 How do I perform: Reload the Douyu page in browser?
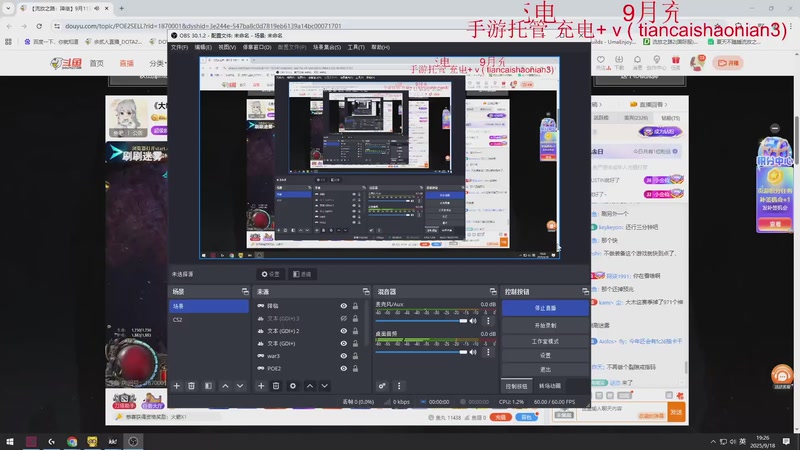point(39,26)
